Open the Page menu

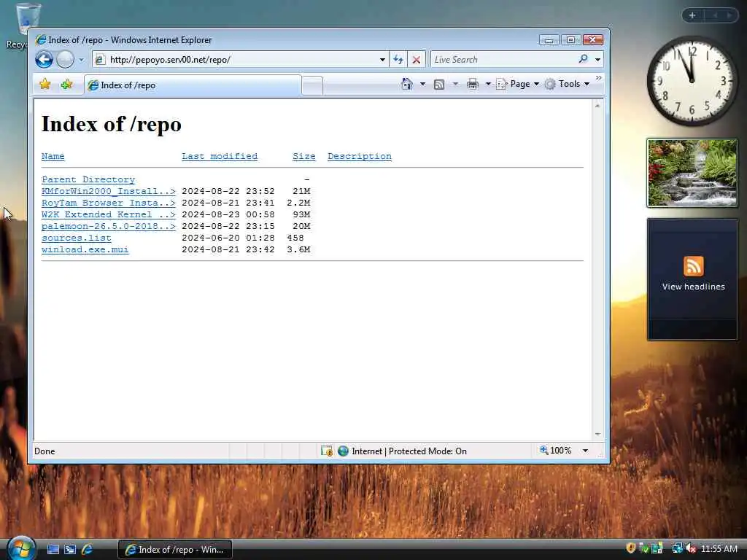click(x=517, y=84)
